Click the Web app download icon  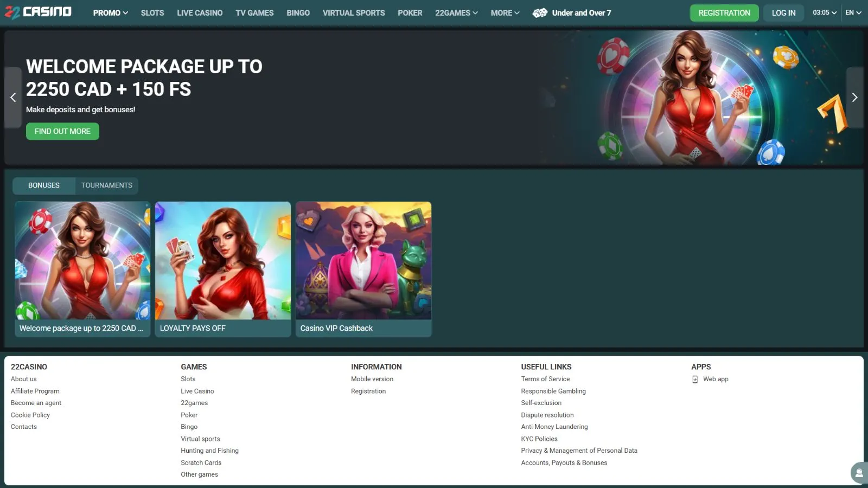[695, 380]
